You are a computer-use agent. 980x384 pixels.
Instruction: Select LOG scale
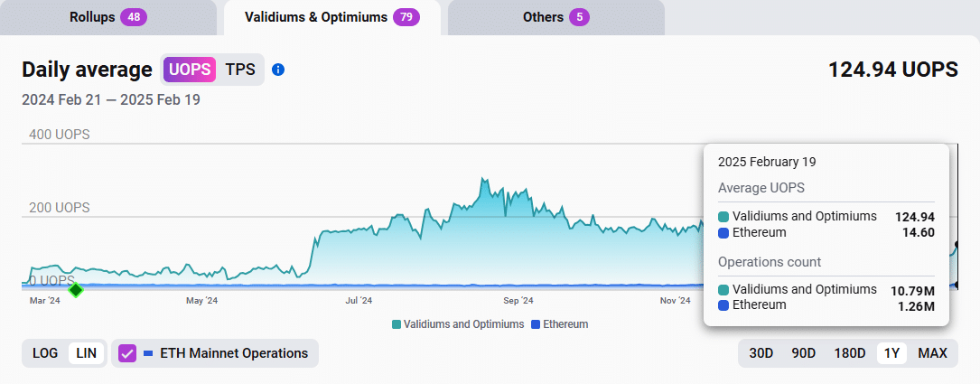(45, 353)
